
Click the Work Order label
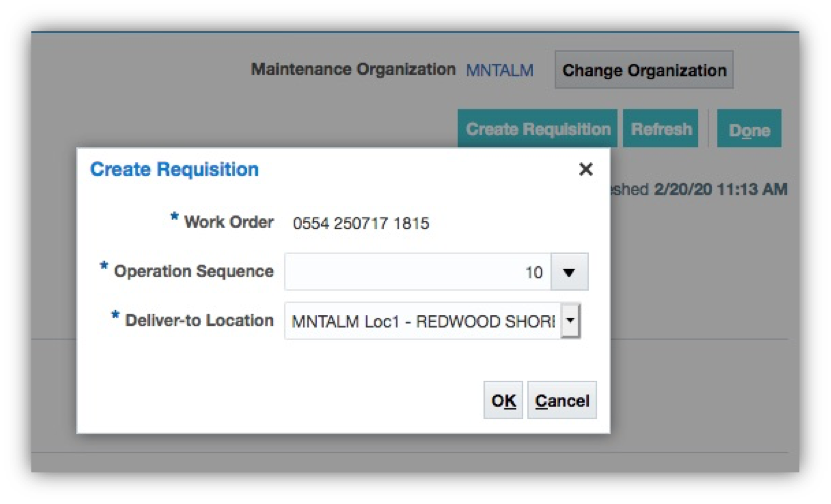[229, 222]
